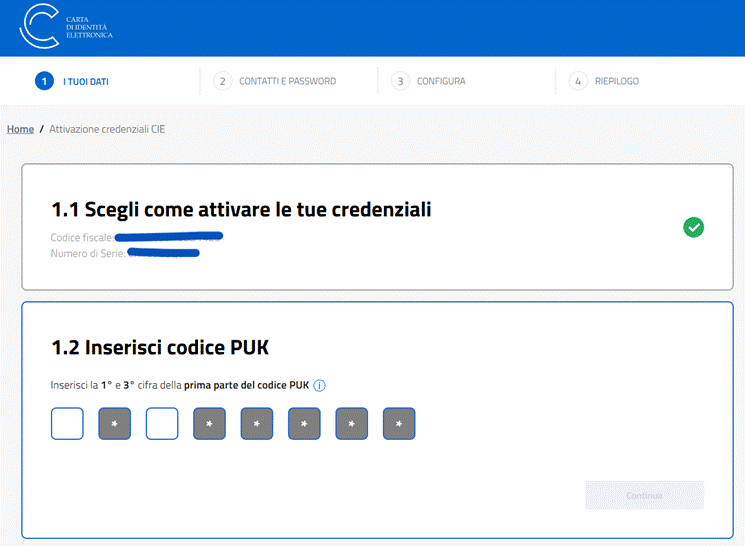Viewport: 745px width, 546px height.
Task: Click the step 4 number circle
Action: coord(578,81)
